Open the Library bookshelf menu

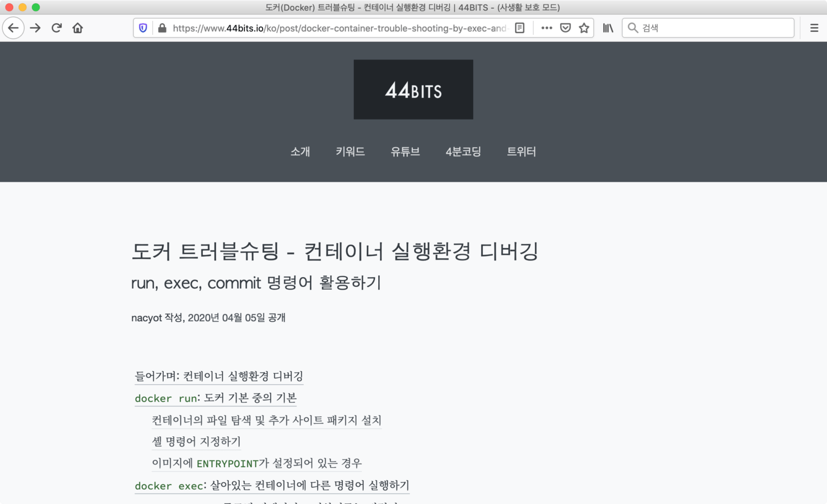tap(608, 28)
